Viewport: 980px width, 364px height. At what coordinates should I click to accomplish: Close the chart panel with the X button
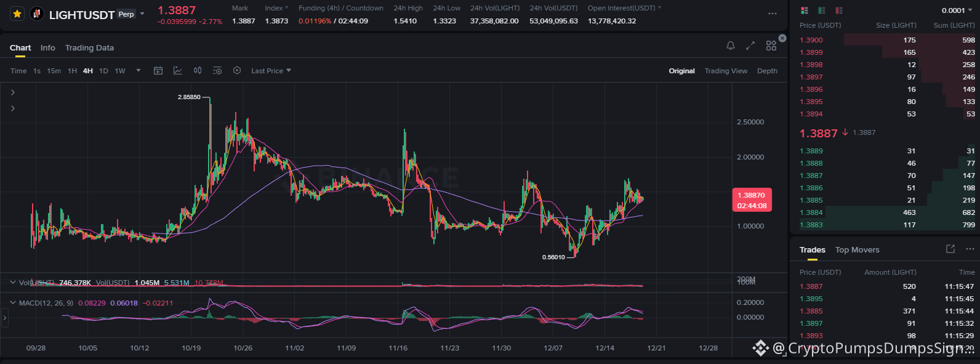[782, 38]
